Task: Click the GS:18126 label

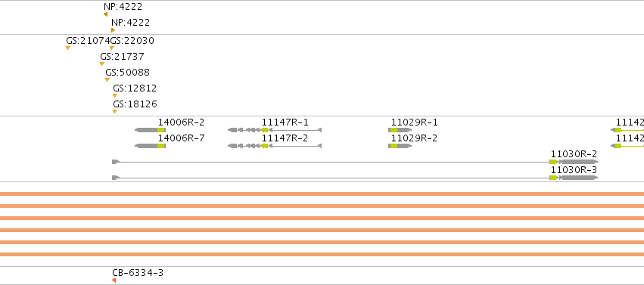Action: click(x=135, y=104)
